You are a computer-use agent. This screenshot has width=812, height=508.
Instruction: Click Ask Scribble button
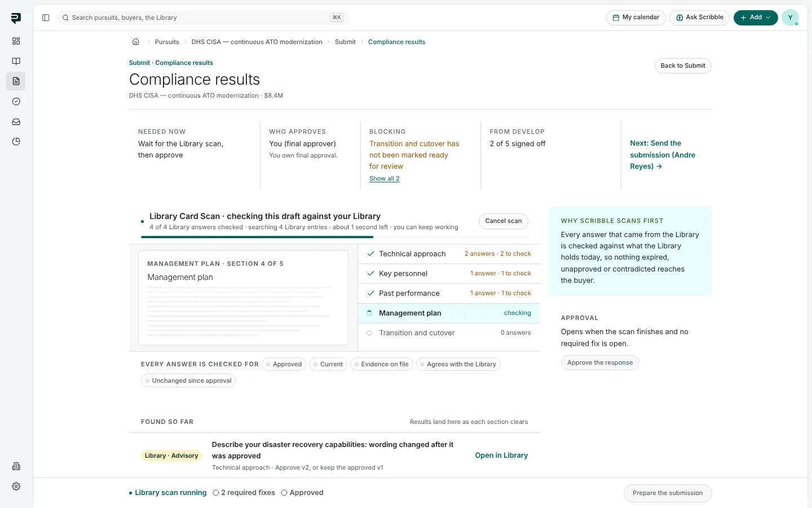[x=699, y=17]
